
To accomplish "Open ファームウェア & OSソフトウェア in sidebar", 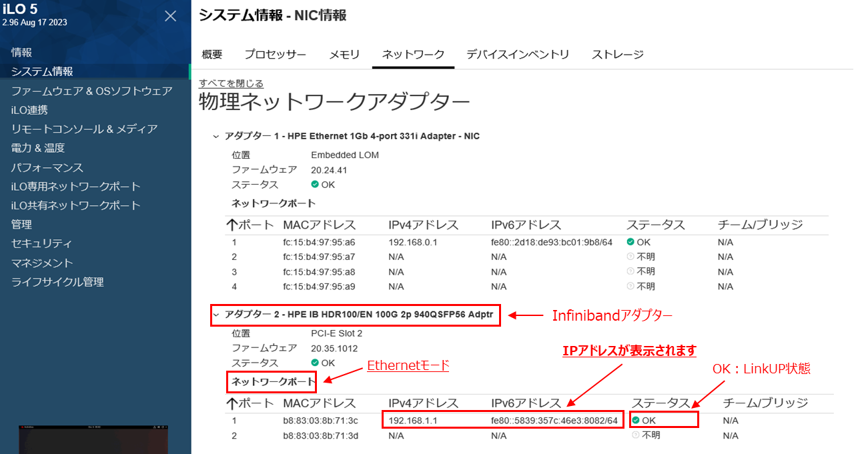I will tap(91, 91).
